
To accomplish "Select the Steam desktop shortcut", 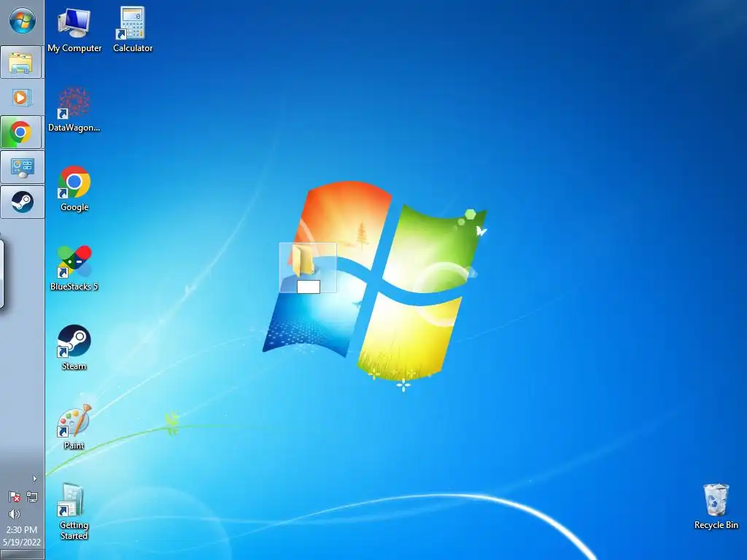I will (x=74, y=348).
